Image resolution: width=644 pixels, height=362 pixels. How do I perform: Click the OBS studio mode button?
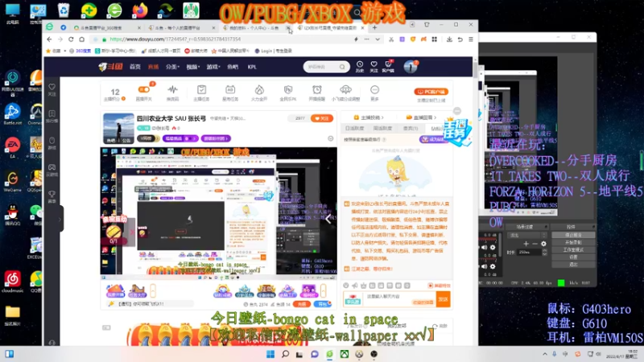[573, 249]
